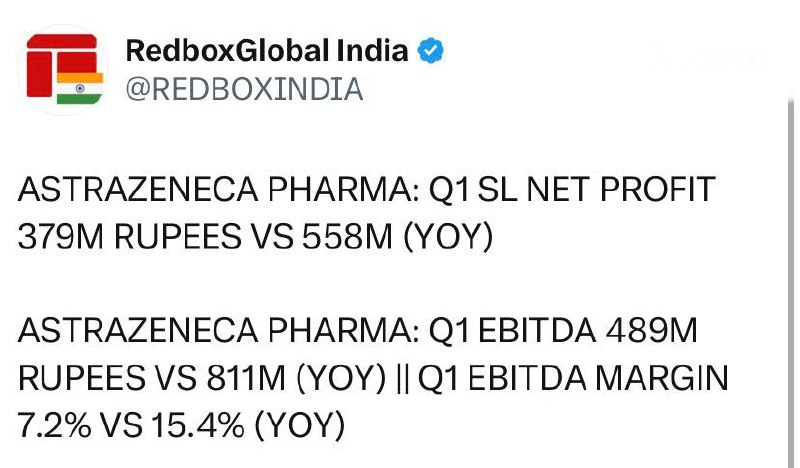Click the 558M (YOY) comparison value
This screenshot has height=468, width=800.
coord(398,237)
